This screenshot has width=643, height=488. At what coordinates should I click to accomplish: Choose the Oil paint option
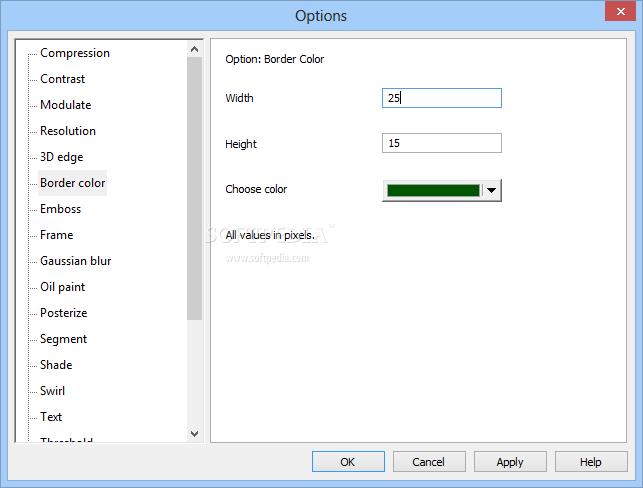[x=62, y=287]
